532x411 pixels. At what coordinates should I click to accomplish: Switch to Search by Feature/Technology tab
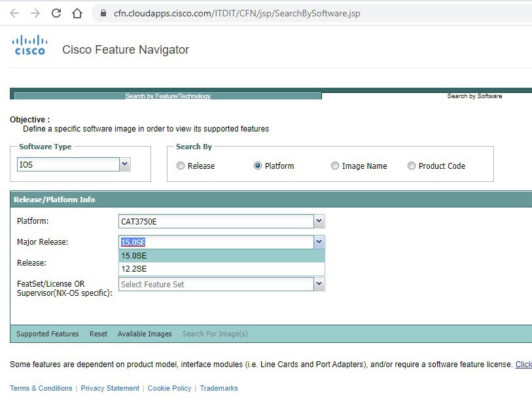(168, 96)
